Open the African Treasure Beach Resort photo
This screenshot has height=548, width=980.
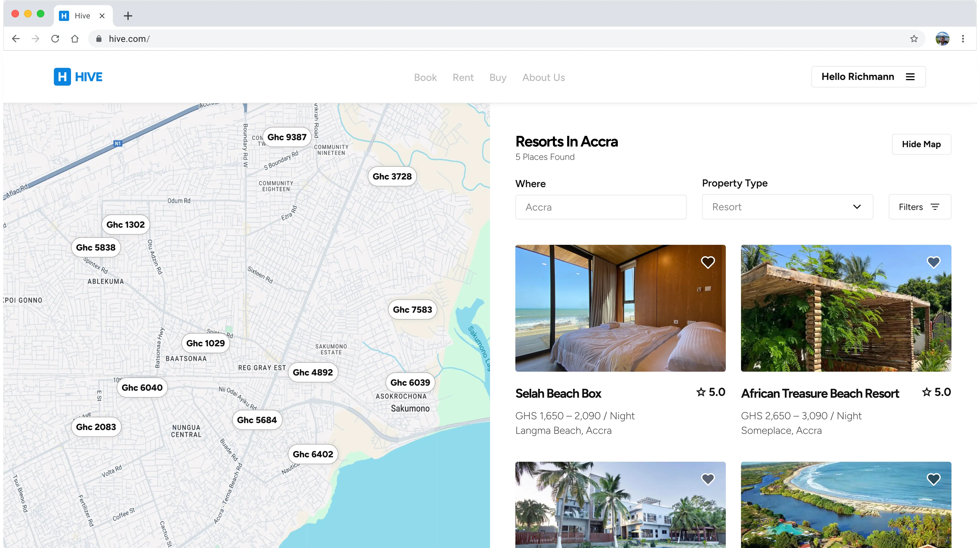point(846,308)
